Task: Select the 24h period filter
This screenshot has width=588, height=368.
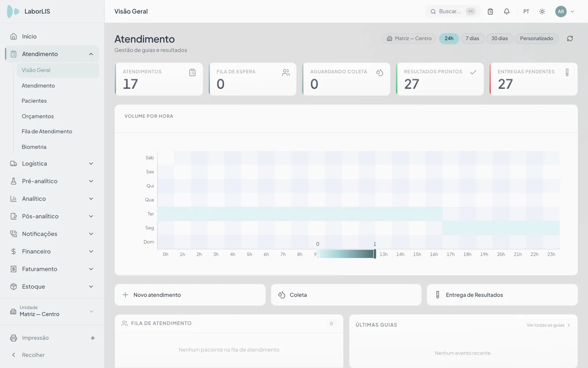Action: (449, 38)
